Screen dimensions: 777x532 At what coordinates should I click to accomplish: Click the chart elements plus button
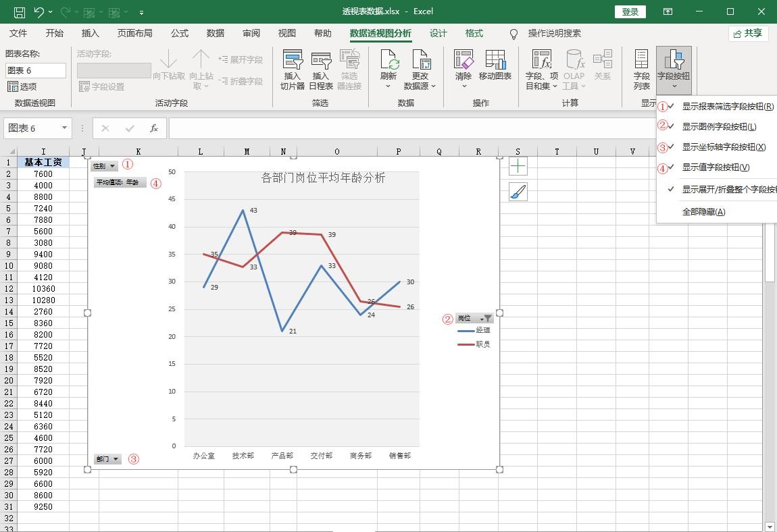518,166
